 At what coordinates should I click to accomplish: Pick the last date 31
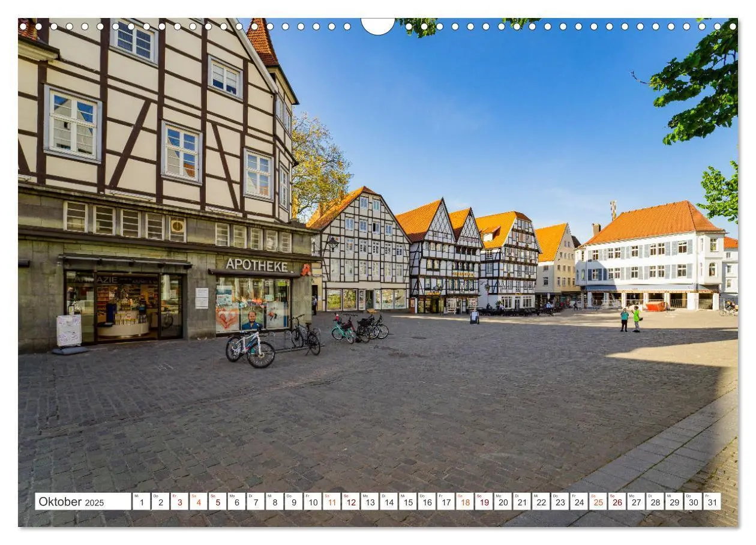712,502
